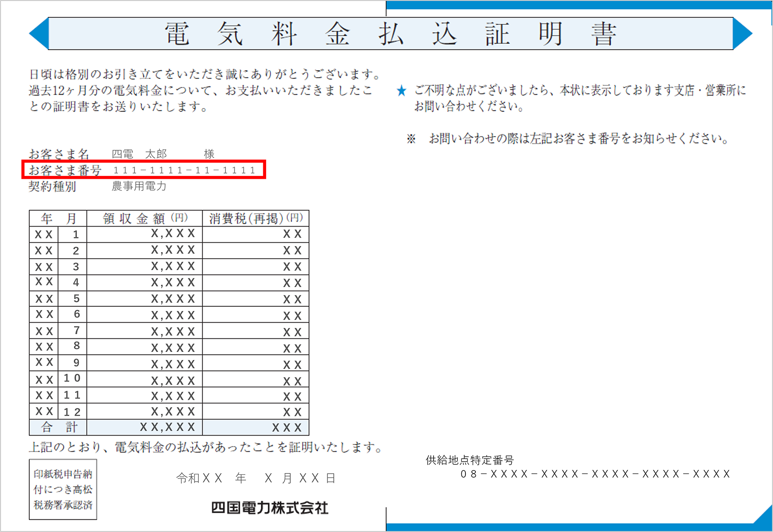
Task: Click the 供給地点特定番号 label
Action: pos(469,460)
